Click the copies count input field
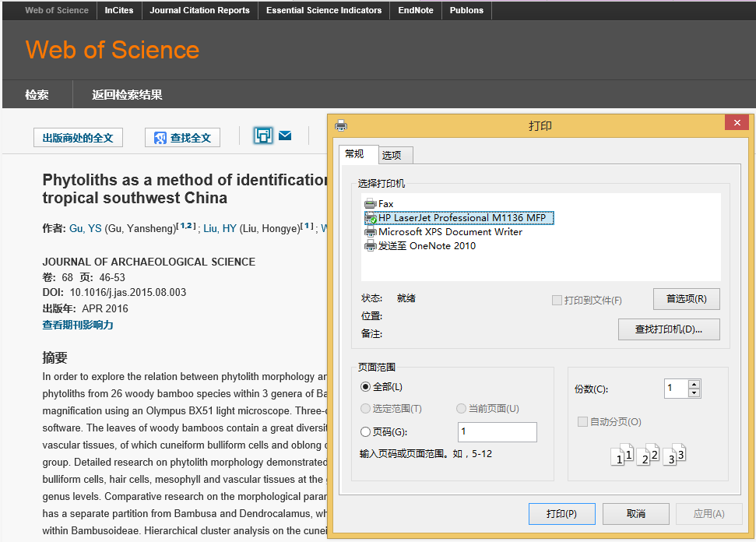 point(676,388)
